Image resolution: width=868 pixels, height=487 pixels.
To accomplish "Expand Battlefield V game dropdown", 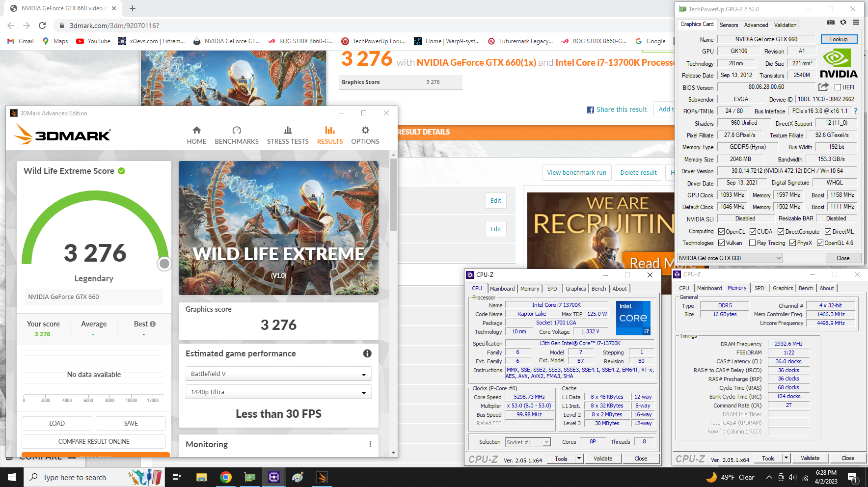I will pyautogui.click(x=278, y=374).
